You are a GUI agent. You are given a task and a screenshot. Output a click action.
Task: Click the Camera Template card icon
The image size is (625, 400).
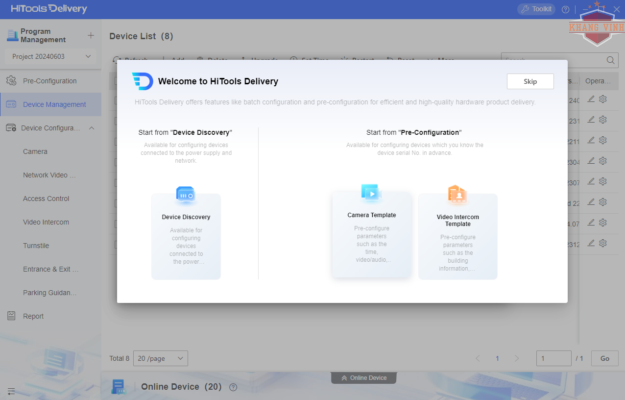tap(370, 191)
